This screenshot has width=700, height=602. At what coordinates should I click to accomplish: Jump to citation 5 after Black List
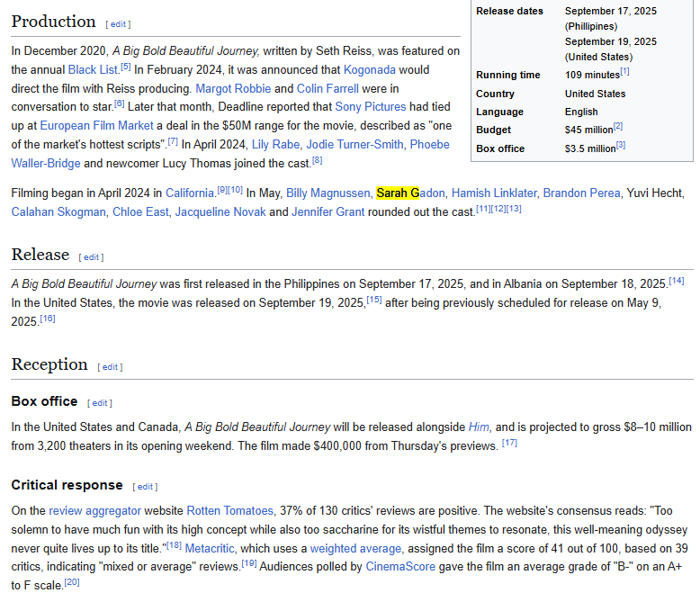125,67
